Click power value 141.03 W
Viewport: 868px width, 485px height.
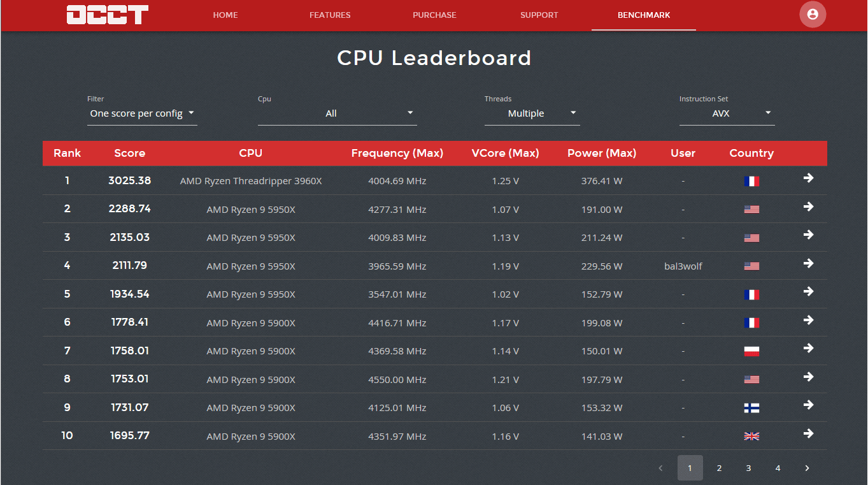tap(602, 437)
